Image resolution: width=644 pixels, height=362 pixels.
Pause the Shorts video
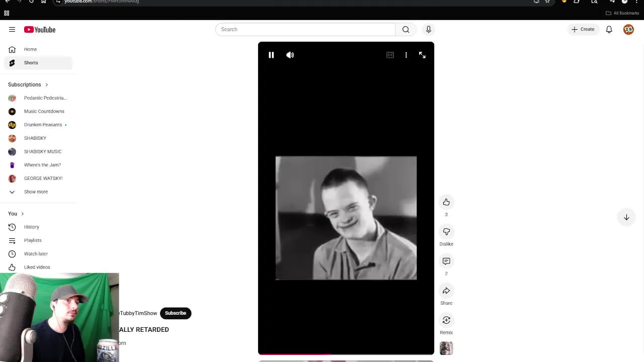coord(271,55)
